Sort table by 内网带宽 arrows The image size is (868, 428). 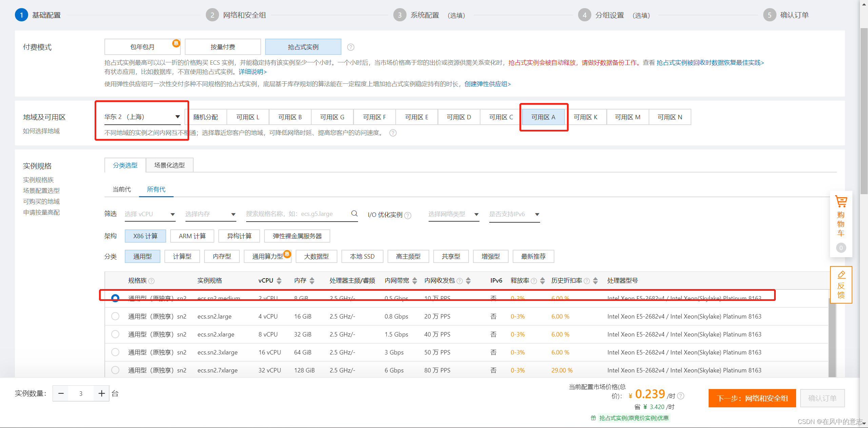[x=414, y=281]
